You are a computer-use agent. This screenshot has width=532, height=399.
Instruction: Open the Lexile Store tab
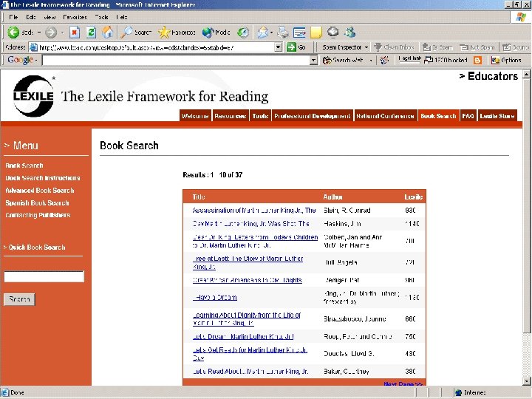pyautogui.click(x=497, y=116)
